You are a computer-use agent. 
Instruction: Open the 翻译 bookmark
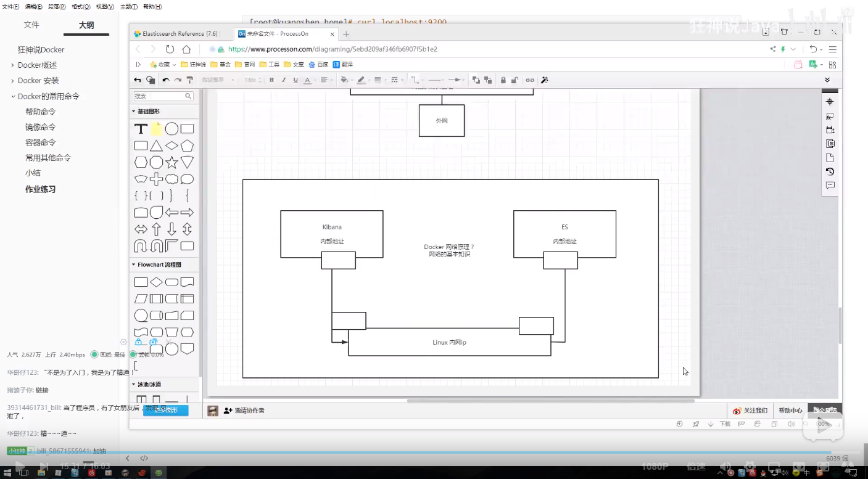(x=343, y=64)
